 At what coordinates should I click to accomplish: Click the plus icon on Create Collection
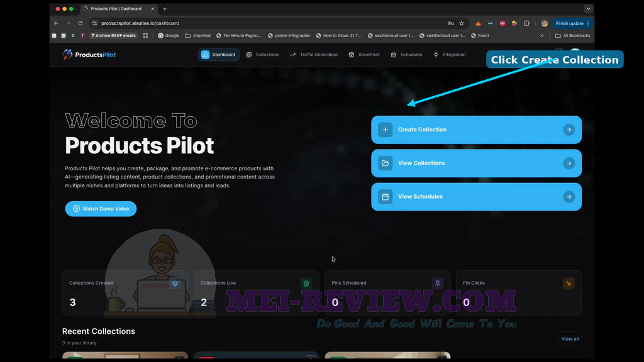tap(386, 129)
